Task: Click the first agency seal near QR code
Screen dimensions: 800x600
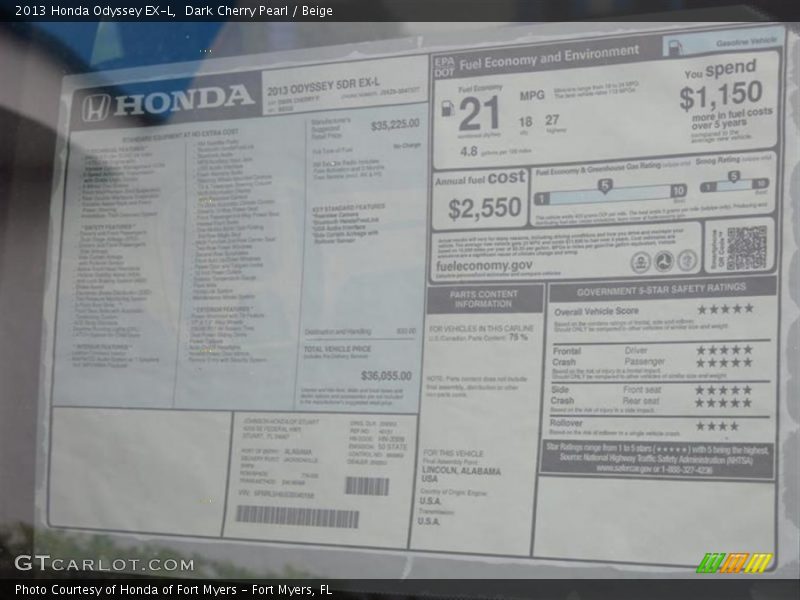Action: (x=640, y=263)
